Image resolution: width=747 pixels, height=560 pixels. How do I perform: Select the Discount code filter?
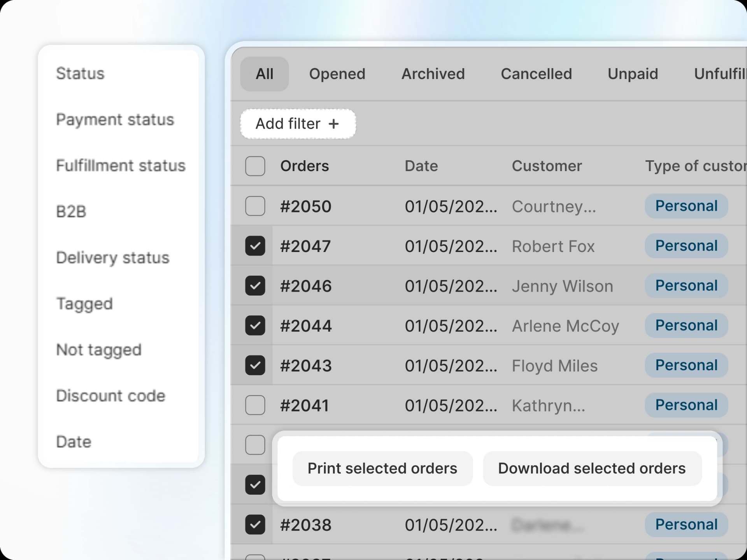tap(111, 396)
